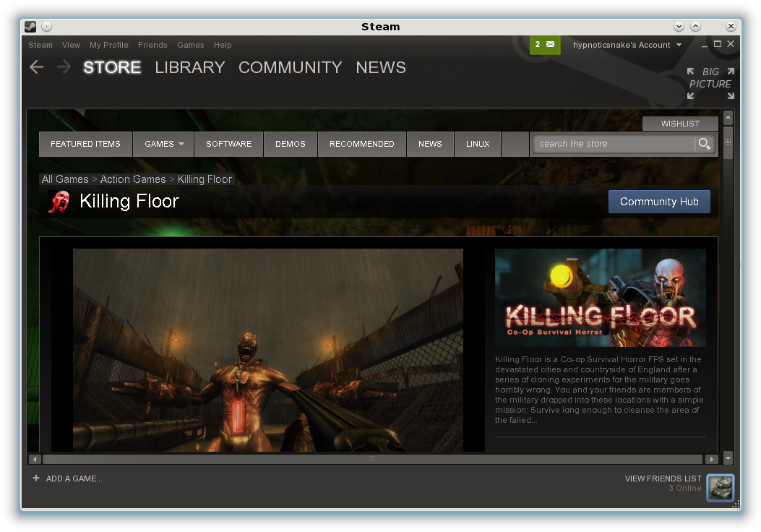Click the Killing Floor Co-Op Survival Horror banner
This screenshot has width=761, height=532.
click(x=601, y=298)
